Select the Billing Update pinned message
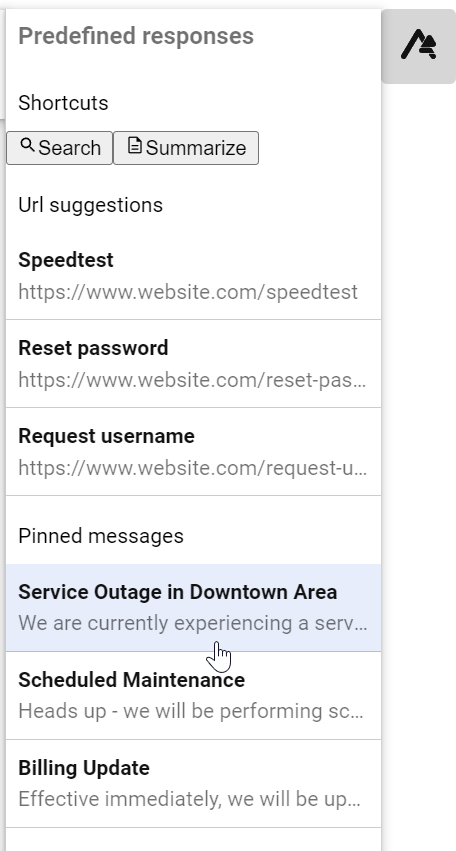 coord(193,784)
